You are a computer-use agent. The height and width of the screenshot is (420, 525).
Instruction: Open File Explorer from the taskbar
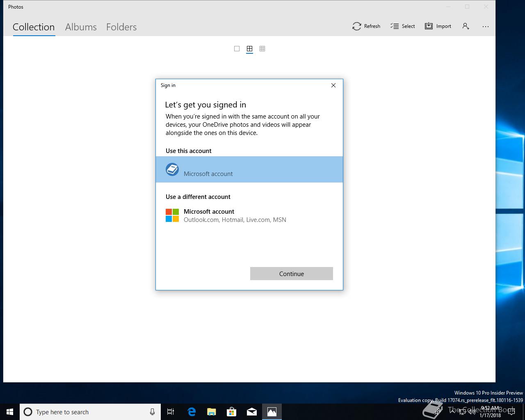[212, 412]
